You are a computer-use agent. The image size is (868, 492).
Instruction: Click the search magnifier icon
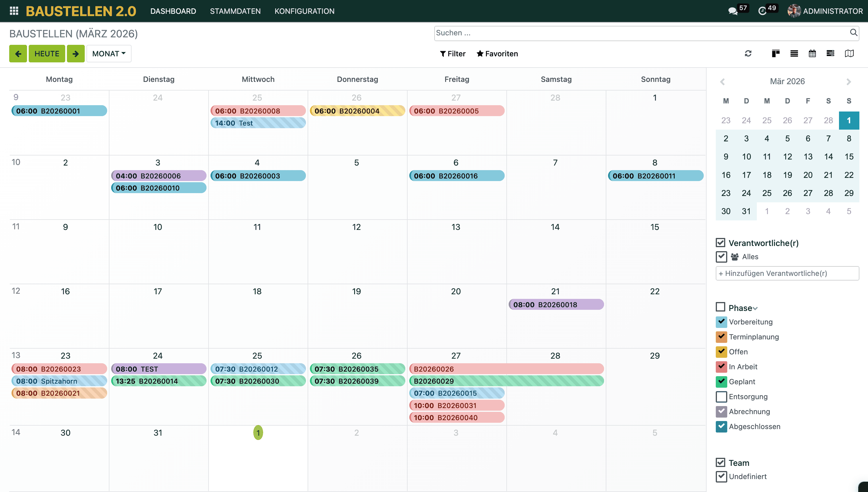(x=853, y=32)
